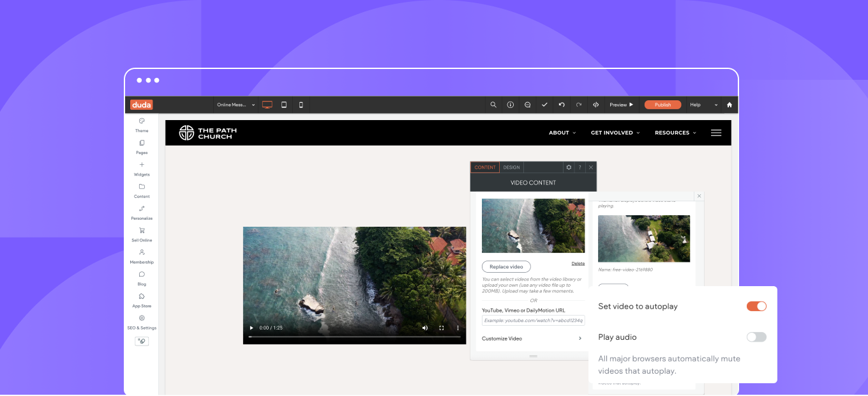Click the search magnifier icon in toolbar

pyautogui.click(x=493, y=105)
